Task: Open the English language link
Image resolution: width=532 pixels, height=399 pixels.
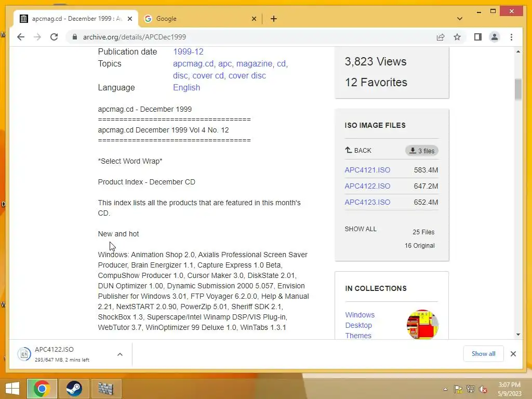Action: 187,87
